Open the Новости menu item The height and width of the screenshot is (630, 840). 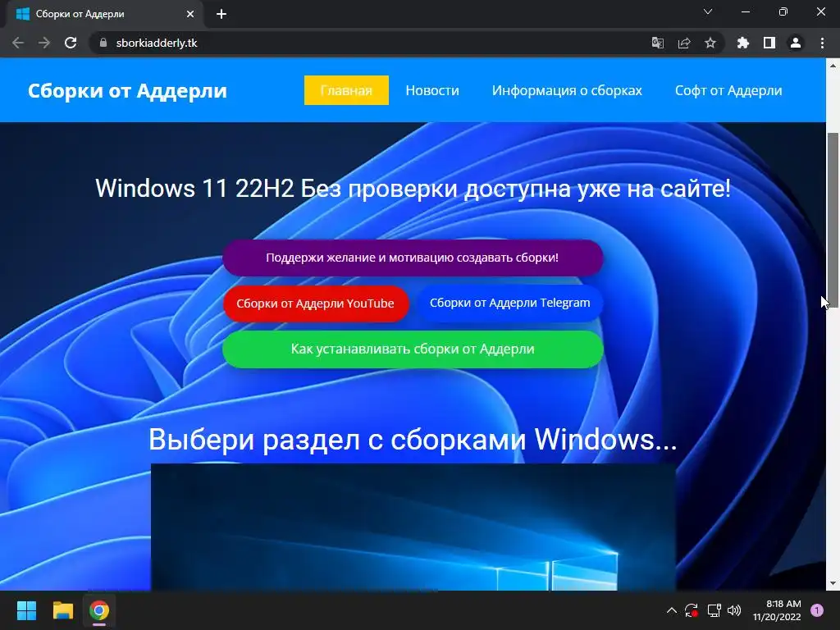pyautogui.click(x=432, y=90)
